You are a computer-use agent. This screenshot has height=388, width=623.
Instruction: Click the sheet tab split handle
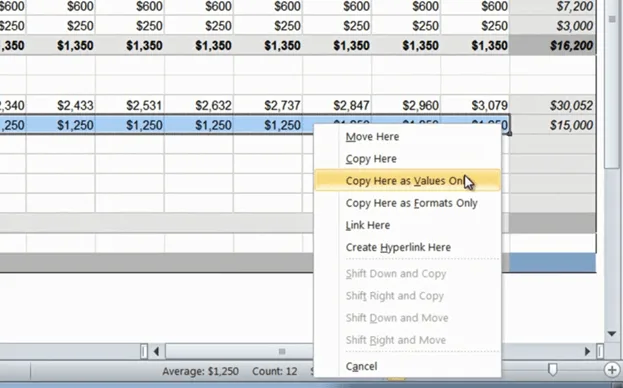tap(144, 351)
